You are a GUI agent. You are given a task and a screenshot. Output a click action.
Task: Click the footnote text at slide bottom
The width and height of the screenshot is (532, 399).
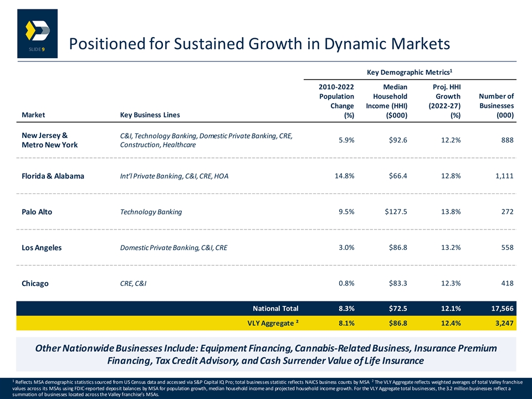(266, 388)
